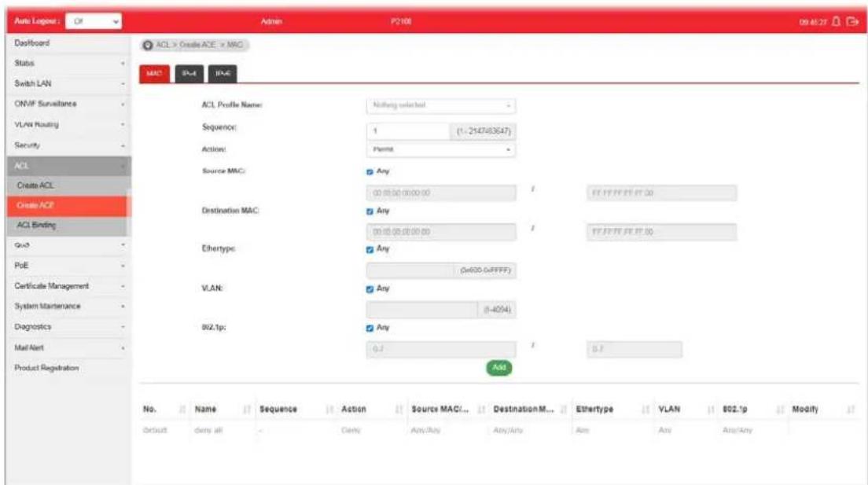Expand the Diagnostics menu
868x485 pixels.
(x=68, y=327)
